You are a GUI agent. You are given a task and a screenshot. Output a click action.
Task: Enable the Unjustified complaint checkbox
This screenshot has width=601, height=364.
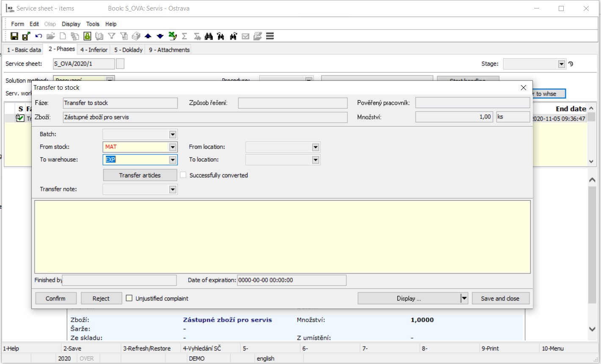[130, 298]
